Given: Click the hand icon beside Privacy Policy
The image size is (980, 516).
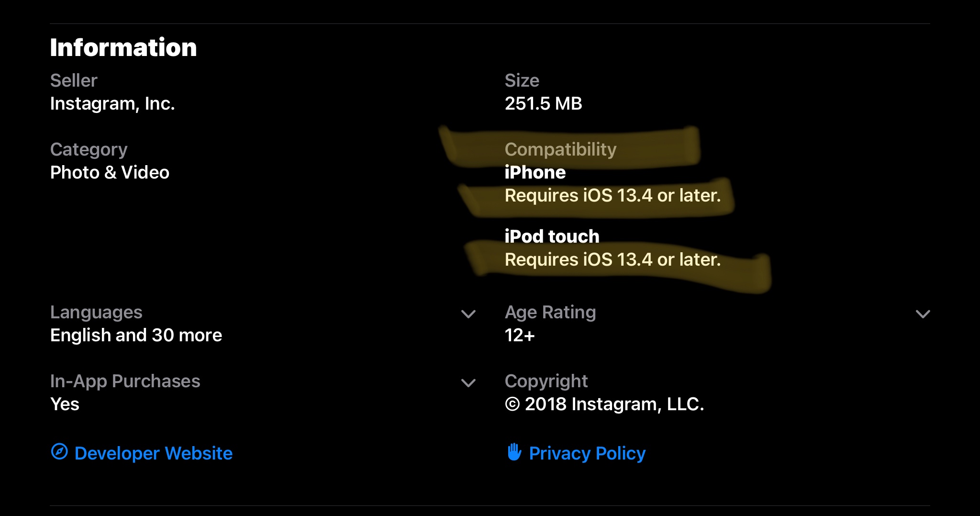Looking at the screenshot, I should click(514, 451).
